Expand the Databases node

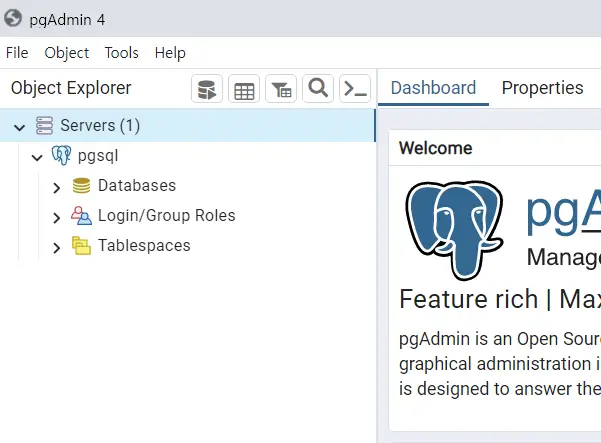coord(57,188)
